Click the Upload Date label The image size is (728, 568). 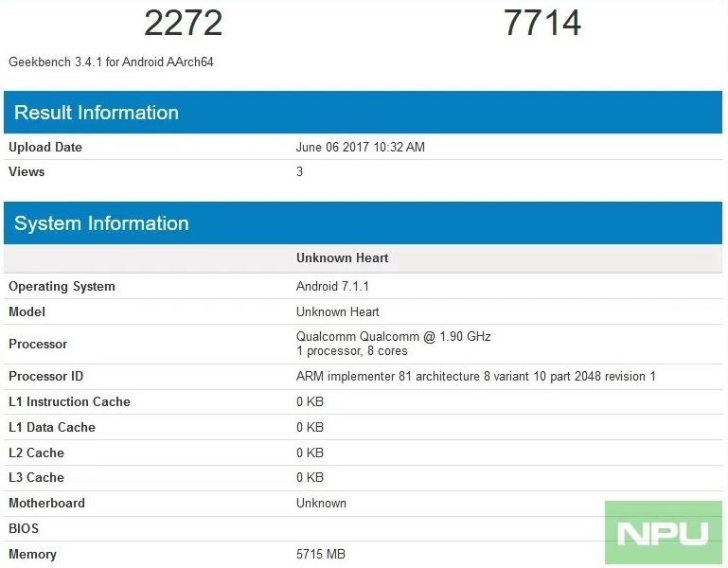pyautogui.click(x=45, y=148)
